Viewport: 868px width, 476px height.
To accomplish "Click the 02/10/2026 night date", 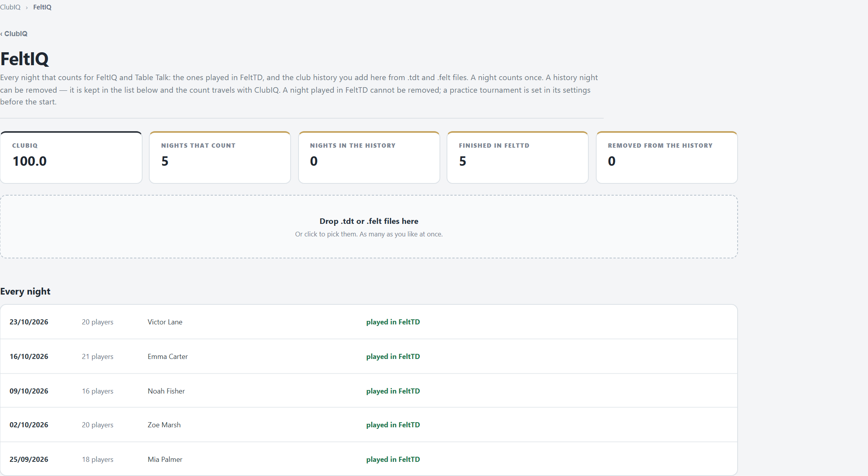I will coord(29,425).
